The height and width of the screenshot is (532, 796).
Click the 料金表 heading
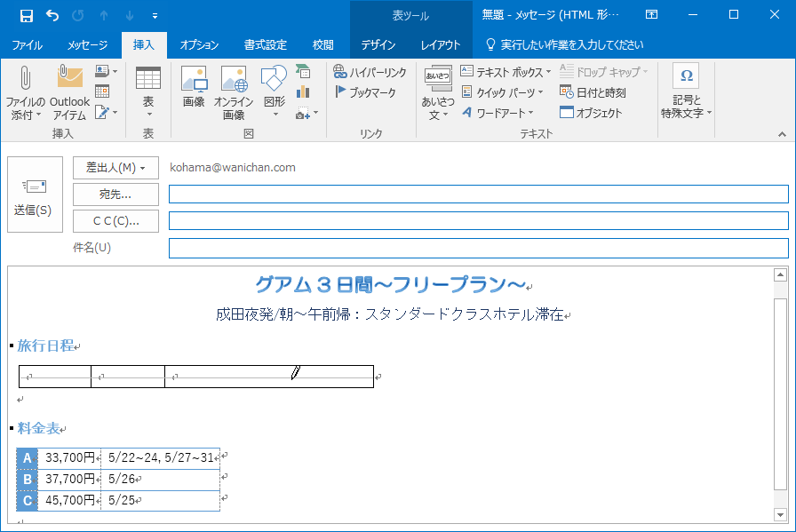click(38, 428)
